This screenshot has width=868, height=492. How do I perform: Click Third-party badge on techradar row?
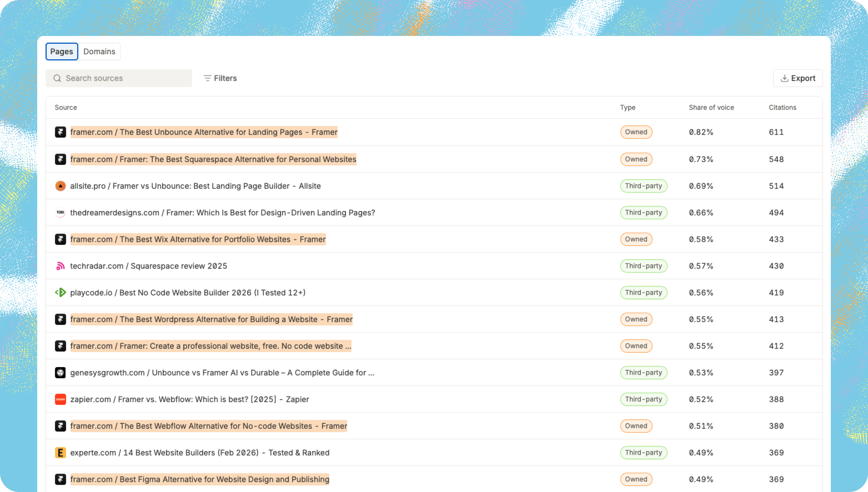[643, 266]
